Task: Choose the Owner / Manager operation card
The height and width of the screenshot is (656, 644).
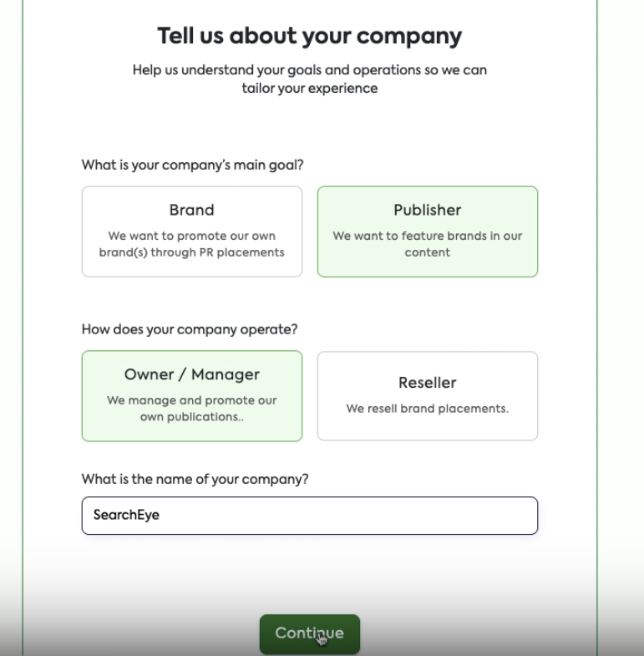Action: 192,396
